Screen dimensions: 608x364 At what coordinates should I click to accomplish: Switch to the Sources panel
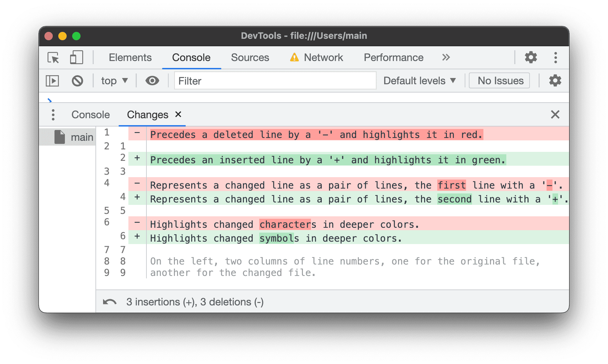point(250,58)
